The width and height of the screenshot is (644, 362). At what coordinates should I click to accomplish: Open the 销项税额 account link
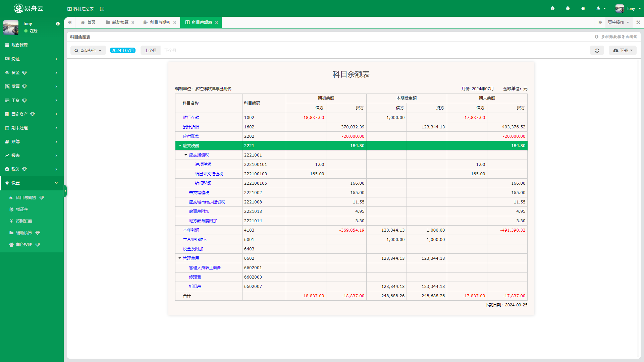[x=203, y=183]
